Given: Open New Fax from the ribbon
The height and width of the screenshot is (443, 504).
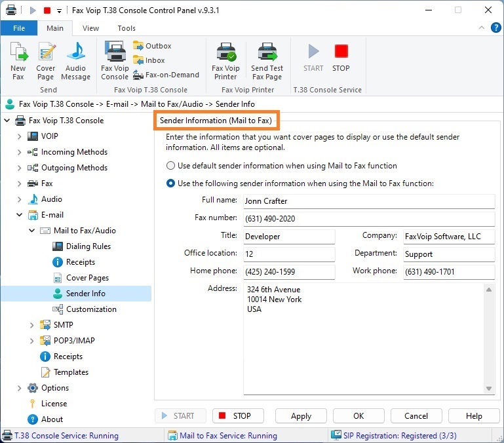Looking at the screenshot, I should point(18,61).
